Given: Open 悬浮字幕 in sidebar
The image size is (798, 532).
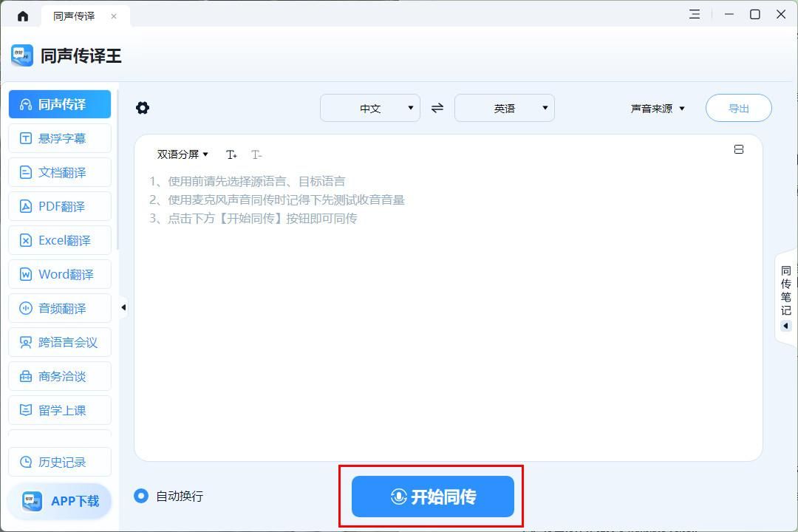Looking at the screenshot, I should (60, 138).
